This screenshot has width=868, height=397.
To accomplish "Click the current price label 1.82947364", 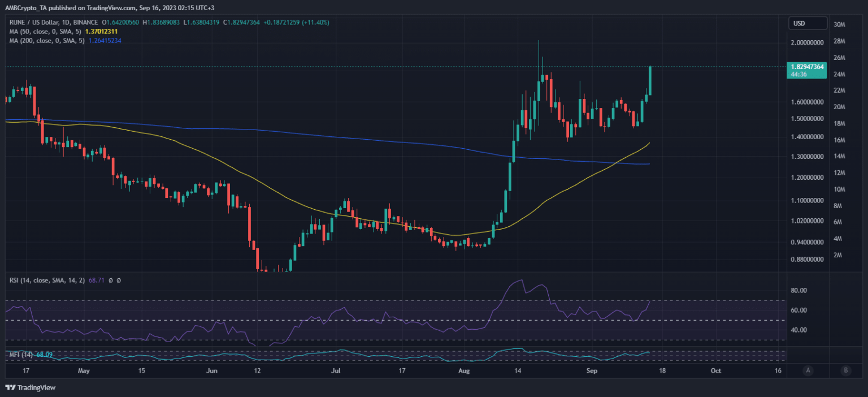I will pos(808,66).
